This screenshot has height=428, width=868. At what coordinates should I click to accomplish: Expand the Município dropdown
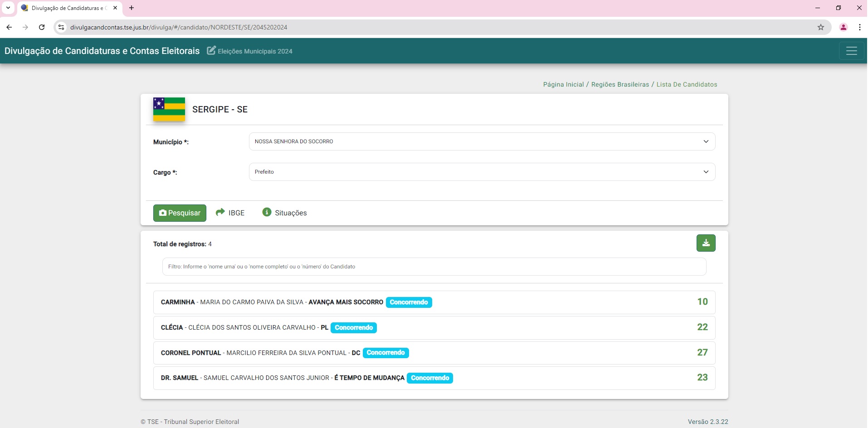[482, 141]
